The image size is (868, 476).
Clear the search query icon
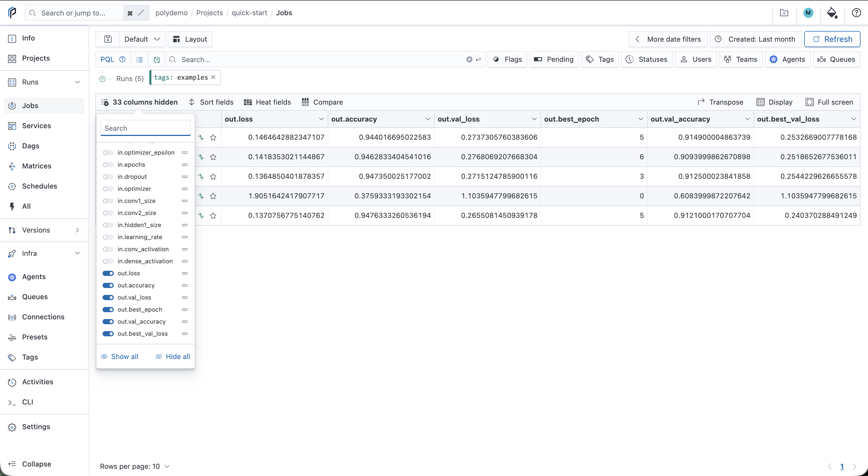point(469,59)
